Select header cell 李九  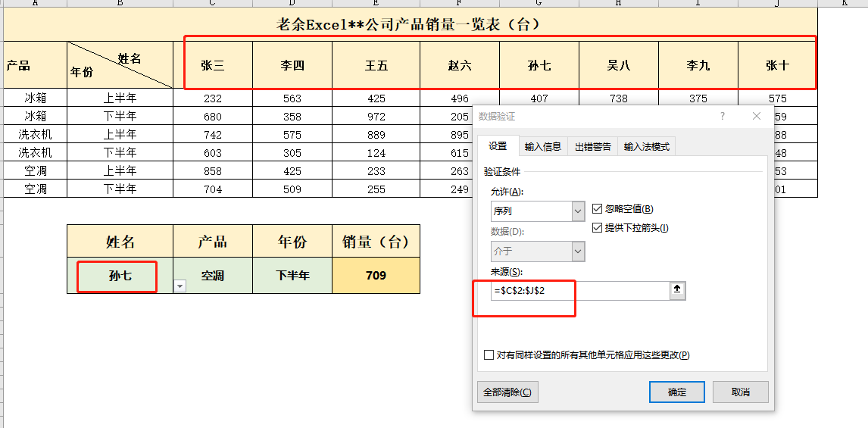[698, 65]
